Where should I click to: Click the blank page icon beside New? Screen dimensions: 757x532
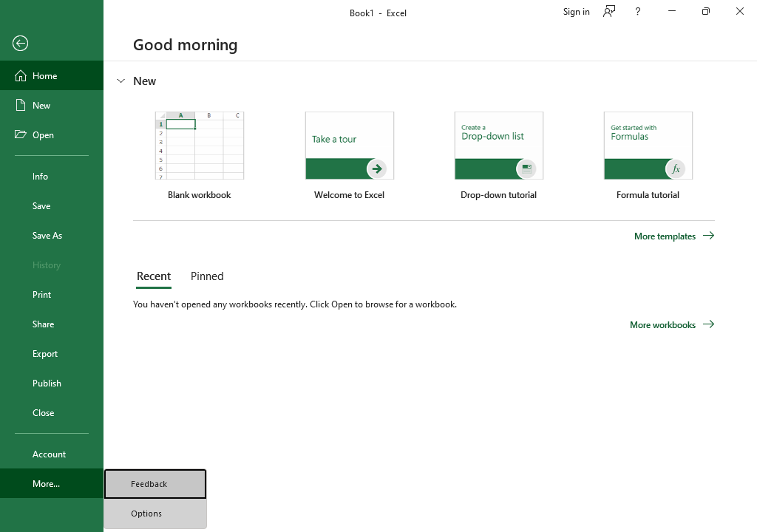[20, 105]
